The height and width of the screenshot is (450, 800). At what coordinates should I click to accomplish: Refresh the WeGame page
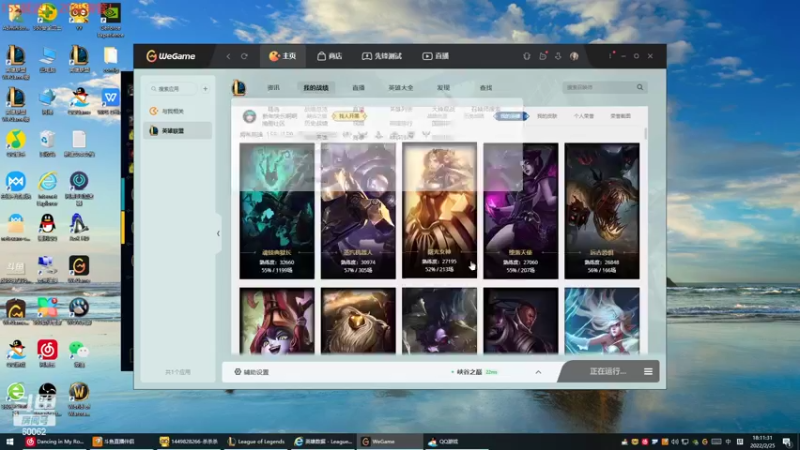[x=244, y=56]
